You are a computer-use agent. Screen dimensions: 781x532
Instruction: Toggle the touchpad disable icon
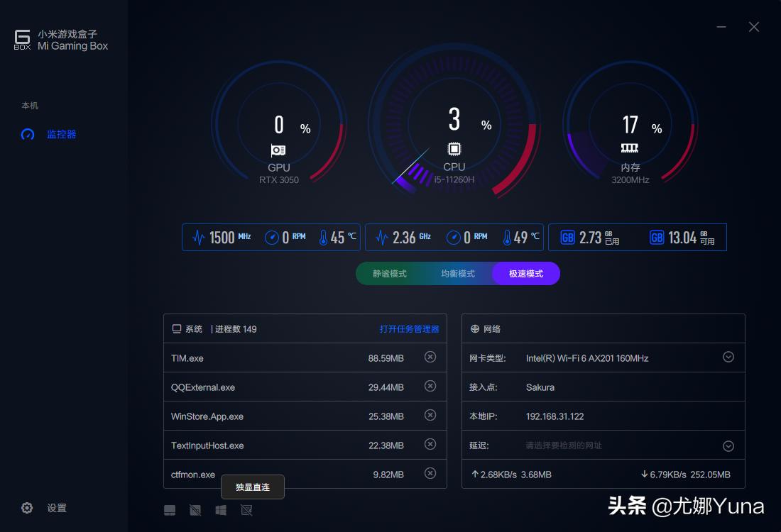coord(195,509)
